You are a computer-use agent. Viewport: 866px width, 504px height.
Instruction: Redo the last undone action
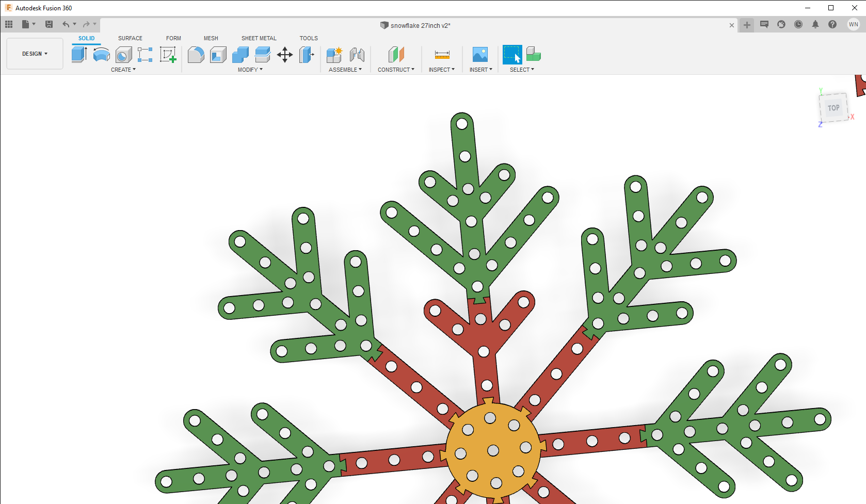[x=86, y=24]
